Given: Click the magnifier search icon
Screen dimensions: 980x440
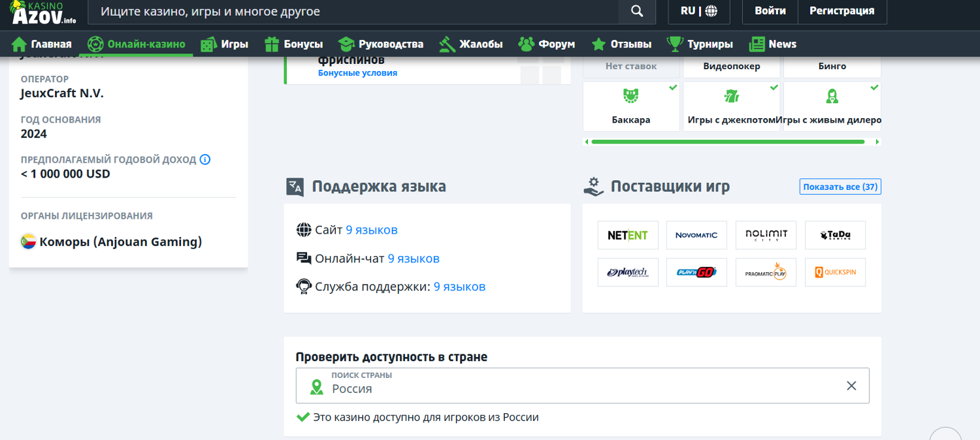Looking at the screenshot, I should [637, 11].
